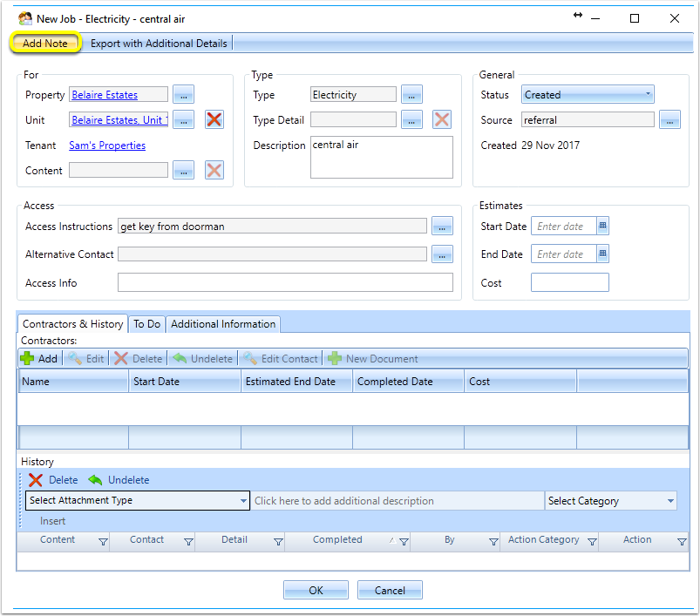The image size is (700, 616).
Task: Open Start Date calendar picker icon
Action: click(x=602, y=226)
